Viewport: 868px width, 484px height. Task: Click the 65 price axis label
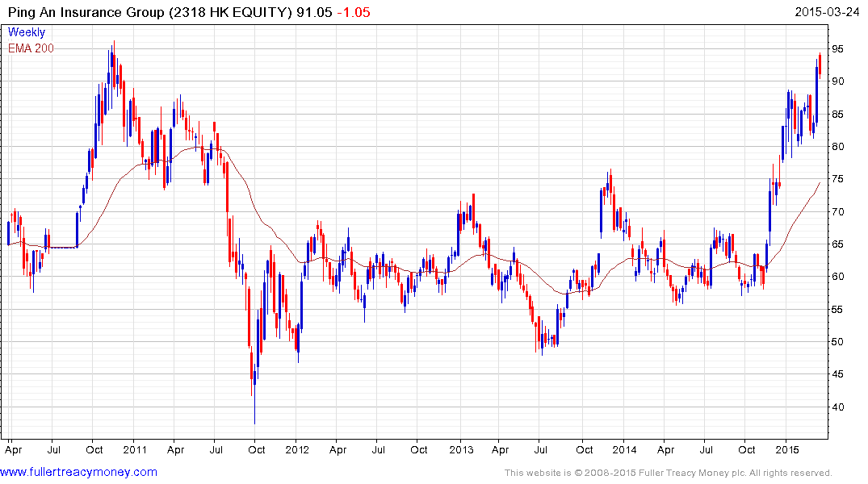pyautogui.click(x=837, y=244)
